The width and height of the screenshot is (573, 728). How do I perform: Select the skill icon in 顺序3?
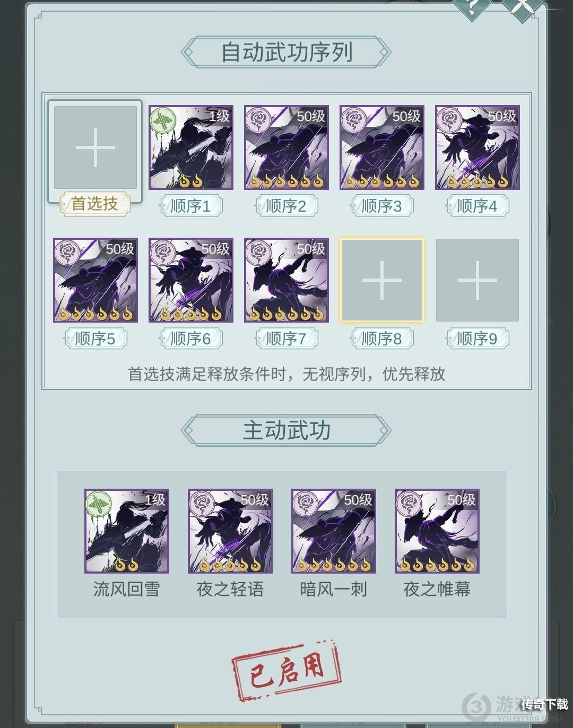[382, 148]
